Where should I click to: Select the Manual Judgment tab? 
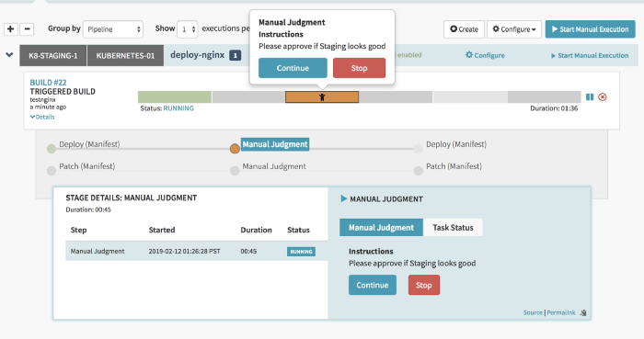pos(381,228)
